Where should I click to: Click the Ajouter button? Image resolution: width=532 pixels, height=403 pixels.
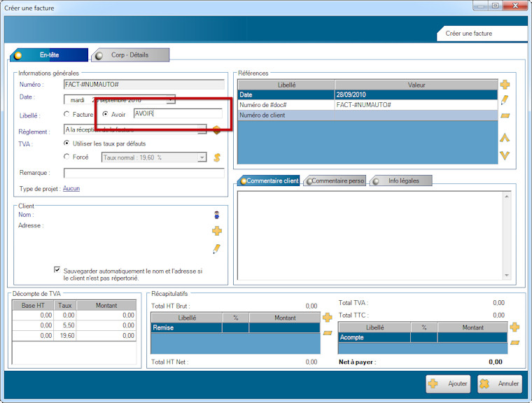pos(449,383)
